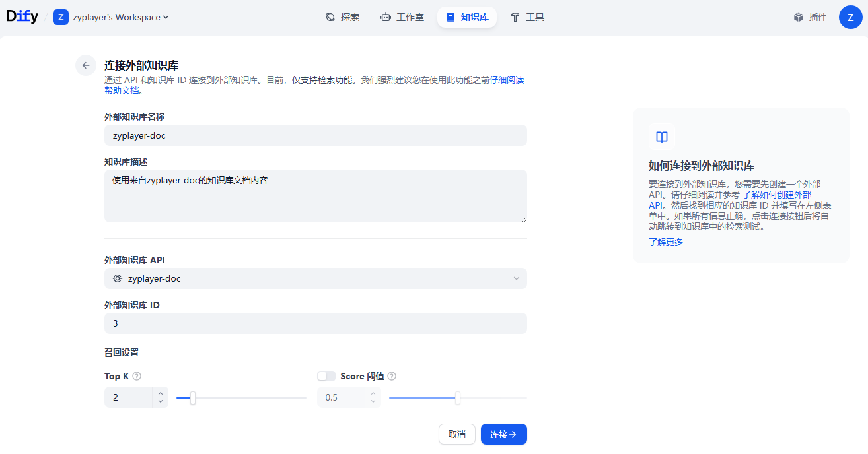Decrease Score threshold with down arrow

point(373,401)
